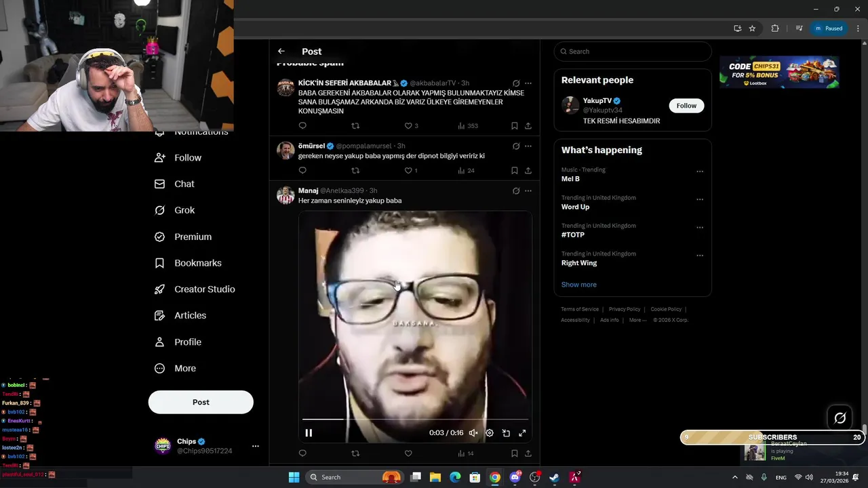Share akbabalarTV's post
The width and height of the screenshot is (868, 488).
pos(528,125)
